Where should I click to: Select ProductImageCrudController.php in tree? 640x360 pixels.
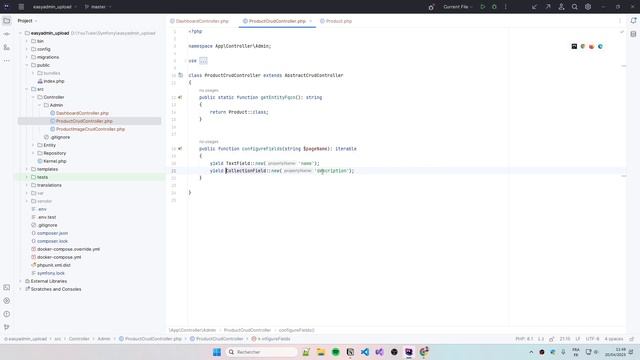coord(90,129)
